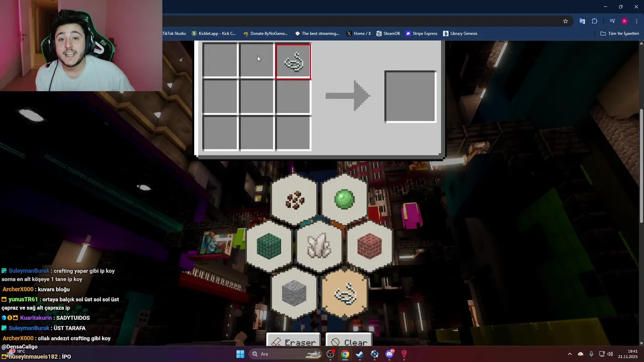
Task: Open the blue diamond app in taskbar
Action: tap(374, 354)
